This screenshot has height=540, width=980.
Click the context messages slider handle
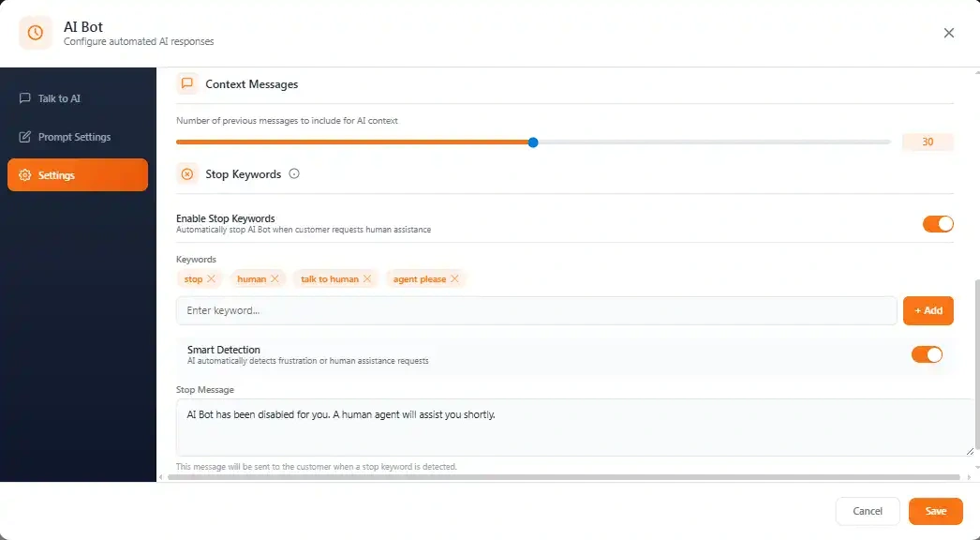tap(532, 142)
